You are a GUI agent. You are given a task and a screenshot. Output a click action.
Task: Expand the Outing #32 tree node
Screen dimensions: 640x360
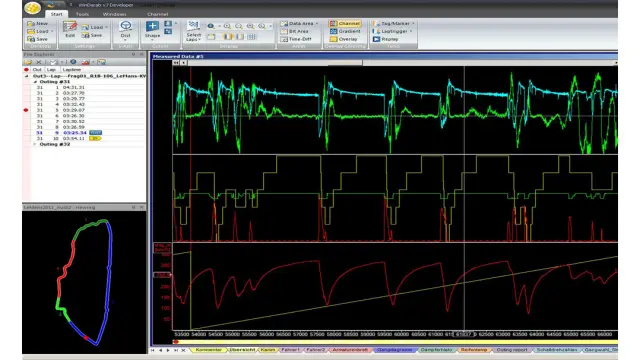coord(35,144)
